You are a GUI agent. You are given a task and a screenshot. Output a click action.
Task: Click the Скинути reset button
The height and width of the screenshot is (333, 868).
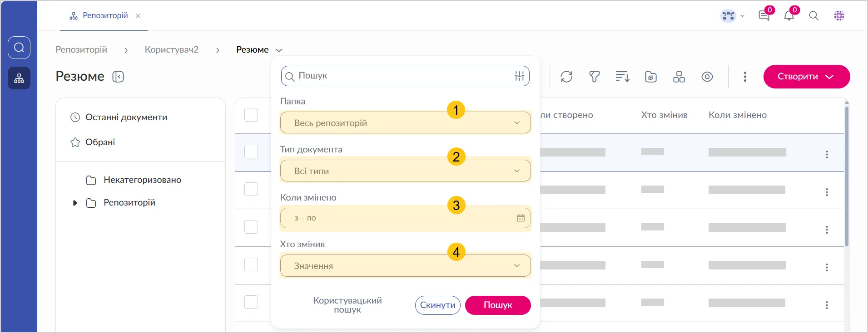(437, 305)
